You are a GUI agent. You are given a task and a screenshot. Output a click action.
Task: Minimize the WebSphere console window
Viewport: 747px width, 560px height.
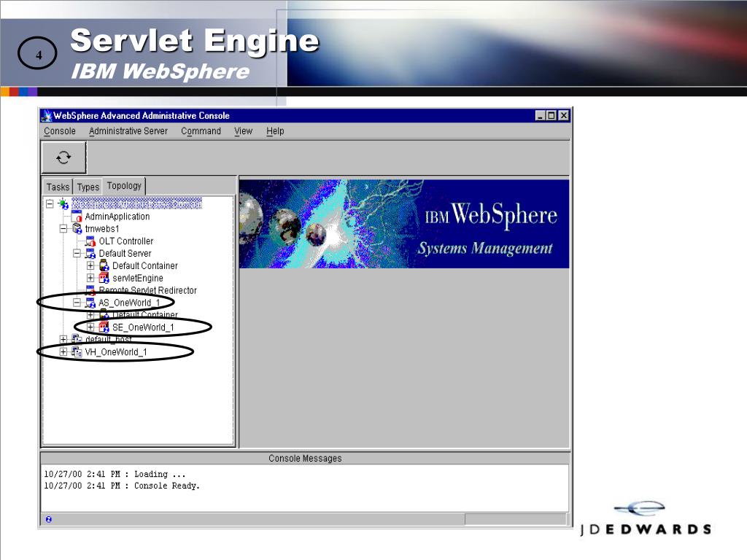coord(541,115)
